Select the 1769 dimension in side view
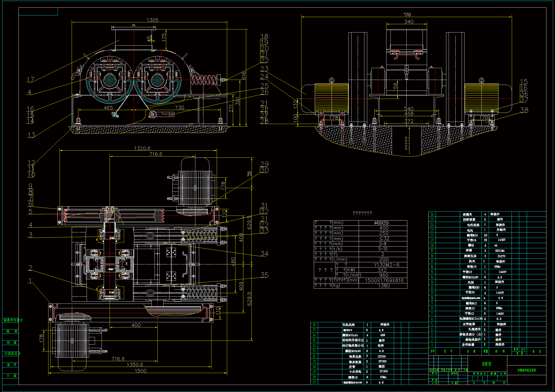The image size is (555, 392). (x=407, y=15)
